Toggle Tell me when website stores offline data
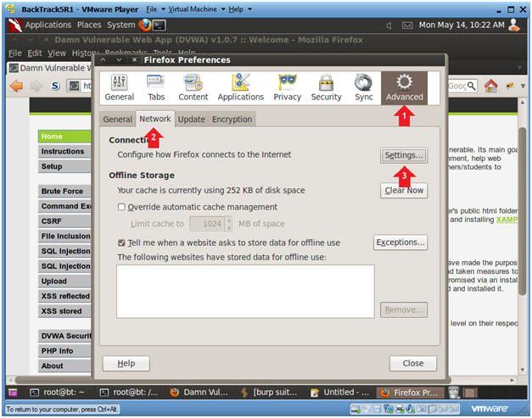Image resolution: width=532 pixels, height=418 pixels. pyautogui.click(x=121, y=242)
